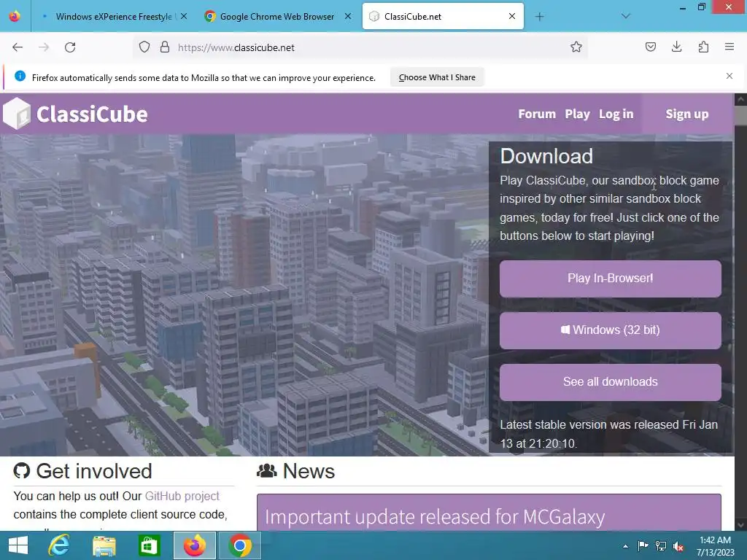Open Microsoft Store from taskbar
This screenshot has width=747, height=560.
click(149, 545)
